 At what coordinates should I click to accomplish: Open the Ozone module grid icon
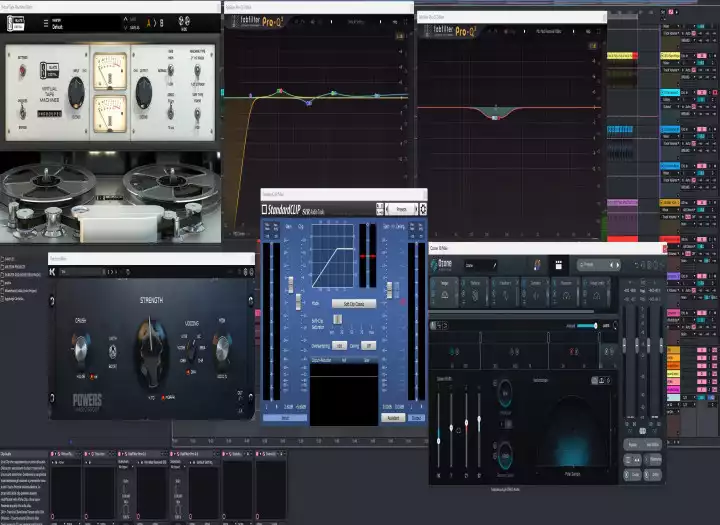point(558,265)
